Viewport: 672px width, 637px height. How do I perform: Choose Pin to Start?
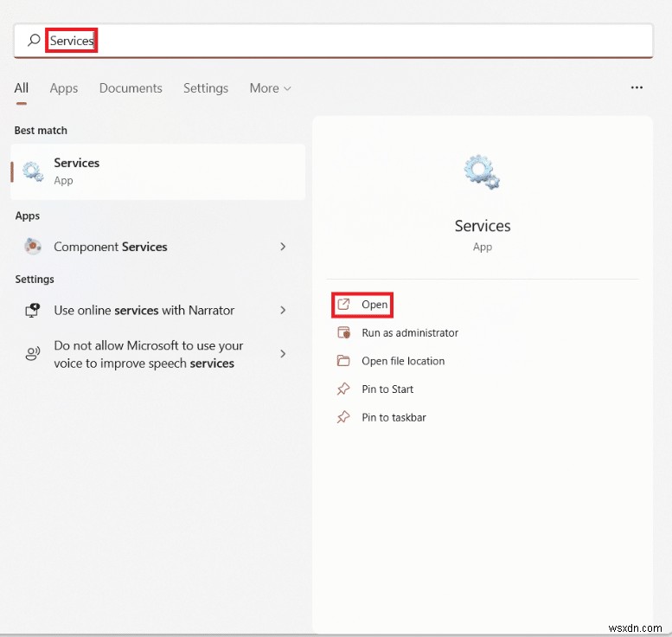[387, 389]
